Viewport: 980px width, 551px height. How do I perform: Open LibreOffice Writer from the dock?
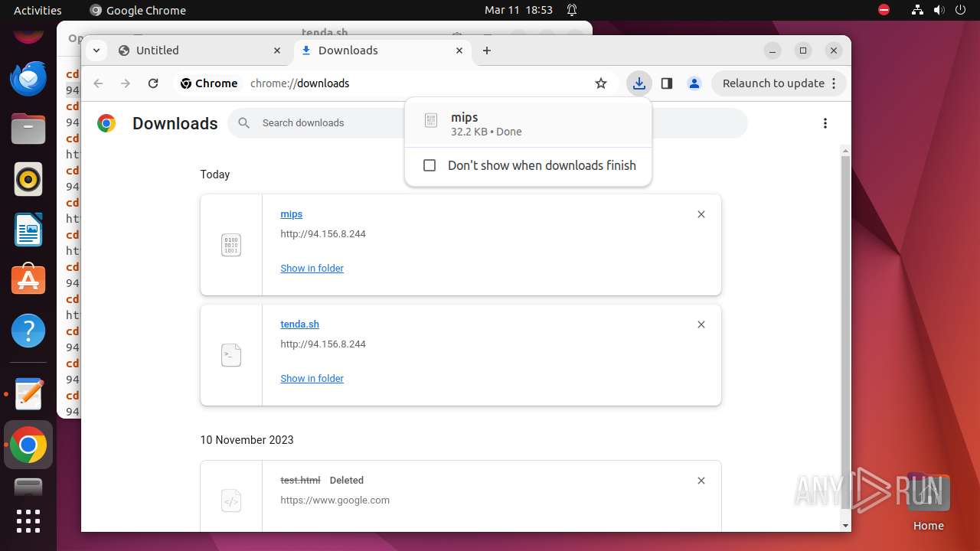[28, 230]
